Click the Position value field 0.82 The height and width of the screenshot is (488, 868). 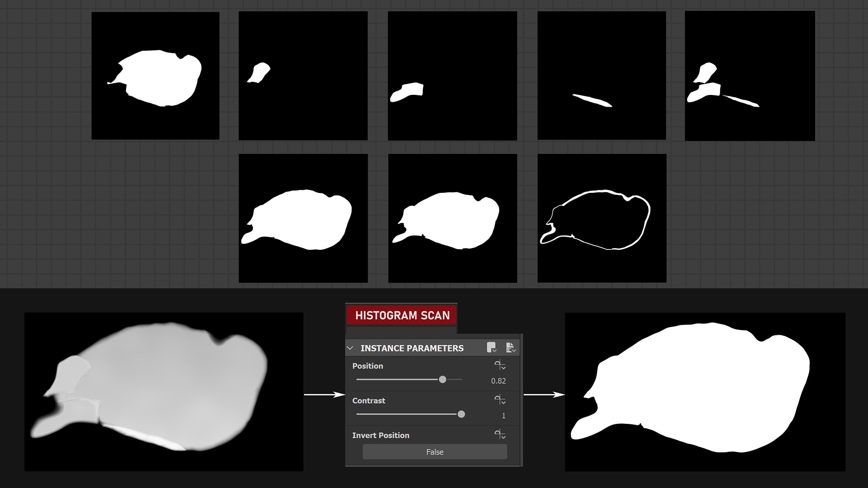(x=498, y=381)
